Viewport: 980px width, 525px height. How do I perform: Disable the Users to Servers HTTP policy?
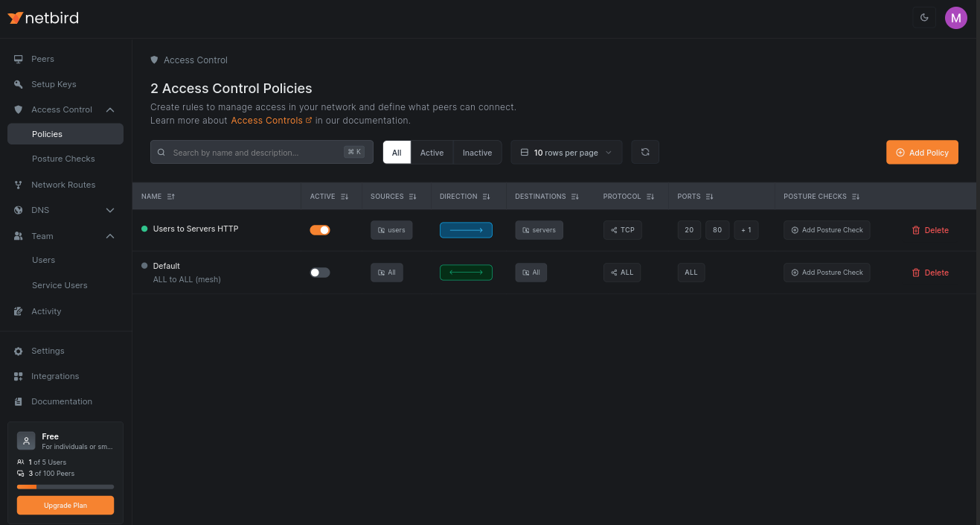point(320,229)
